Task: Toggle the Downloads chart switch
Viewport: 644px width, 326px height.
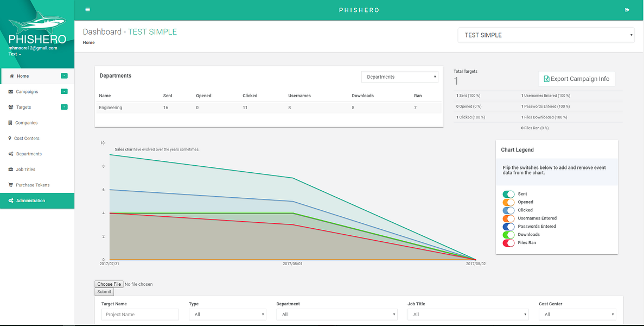Action: [x=508, y=235]
